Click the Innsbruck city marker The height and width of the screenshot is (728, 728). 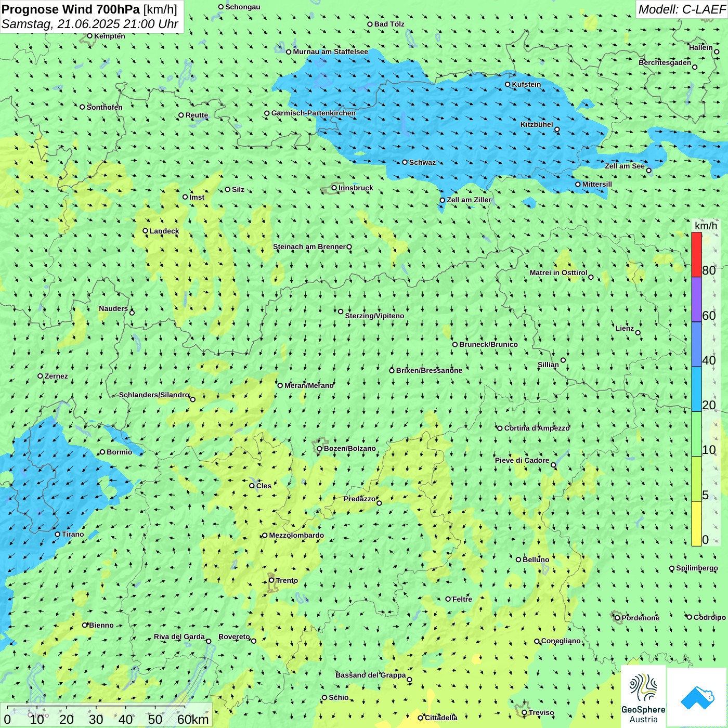[x=334, y=188]
